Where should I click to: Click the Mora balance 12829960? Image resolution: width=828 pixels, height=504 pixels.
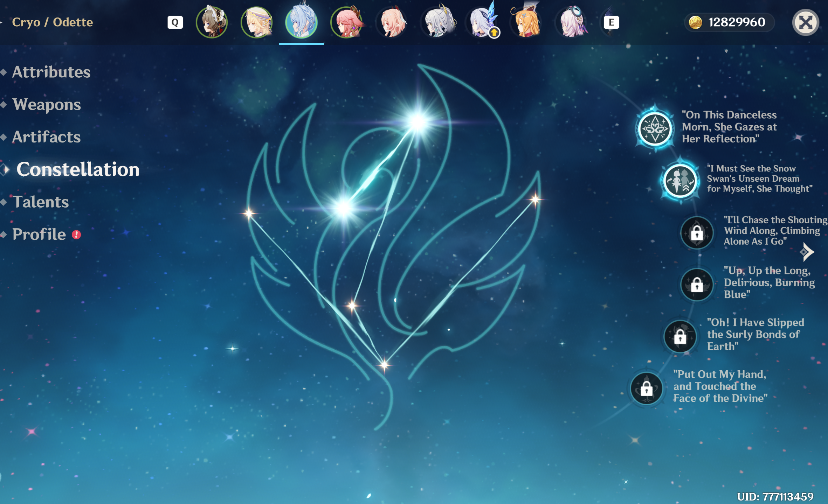737,22
